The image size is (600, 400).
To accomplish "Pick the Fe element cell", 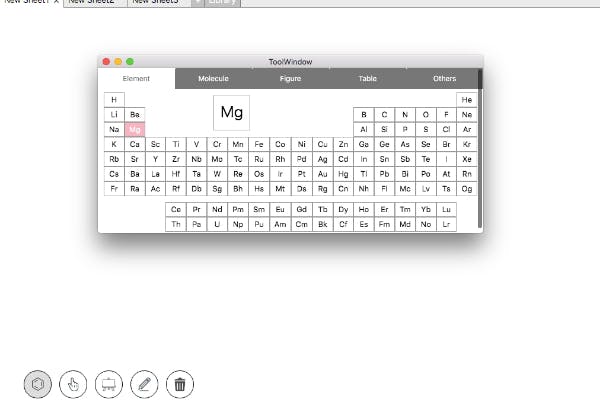I will coord(257,144).
